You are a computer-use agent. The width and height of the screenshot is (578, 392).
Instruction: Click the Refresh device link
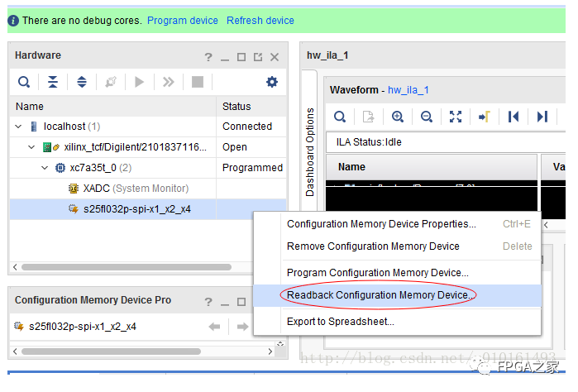(x=260, y=21)
